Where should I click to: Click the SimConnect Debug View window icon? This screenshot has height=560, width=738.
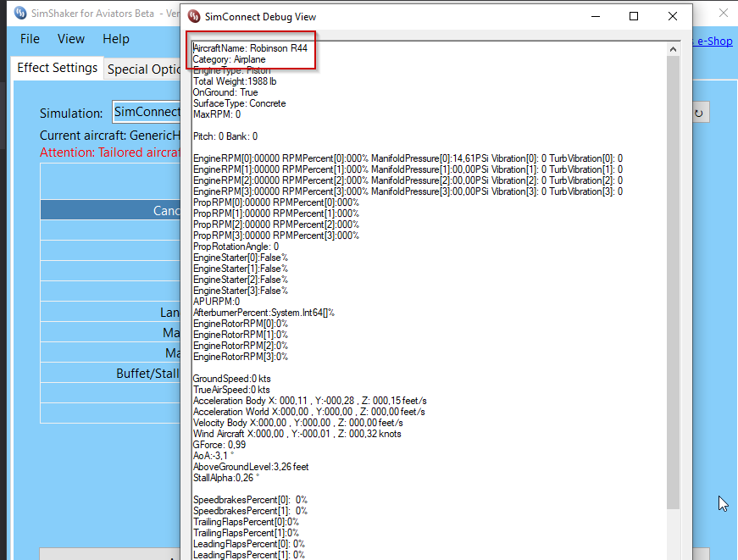(194, 16)
